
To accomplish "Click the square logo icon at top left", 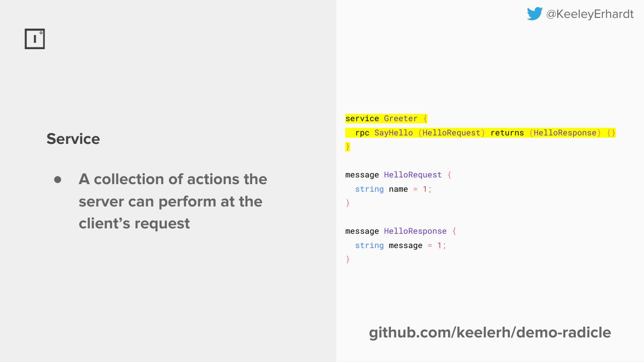I will click(x=35, y=39).
